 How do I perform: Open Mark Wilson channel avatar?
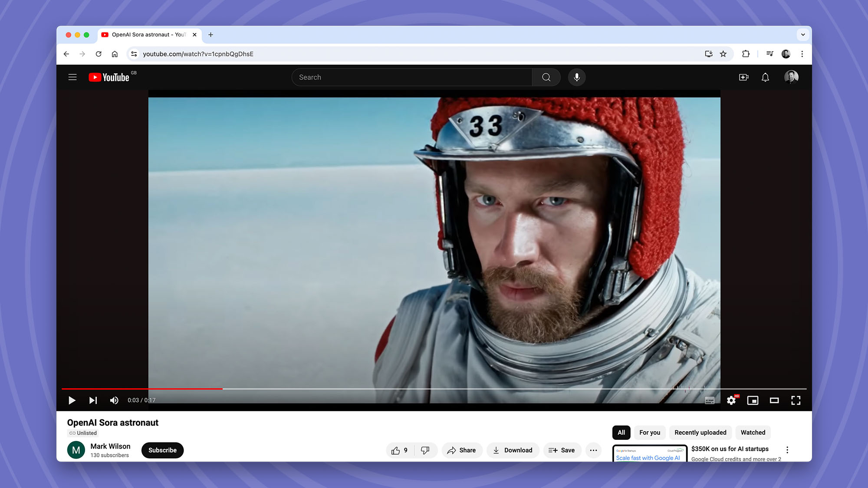pyautogui.click(x=76, y=450)
